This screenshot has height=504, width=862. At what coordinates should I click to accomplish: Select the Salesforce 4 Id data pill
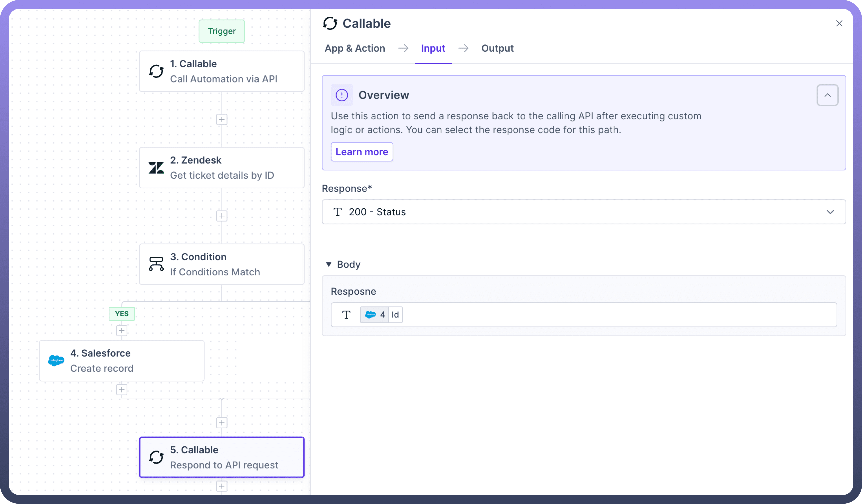pos(381,315)
